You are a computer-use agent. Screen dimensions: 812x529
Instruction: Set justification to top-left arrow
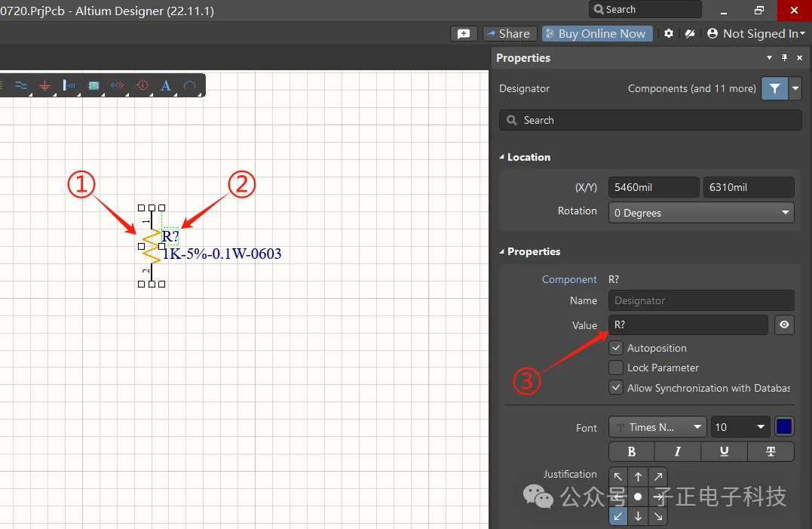pyautogui.click(x=618, y=477)
